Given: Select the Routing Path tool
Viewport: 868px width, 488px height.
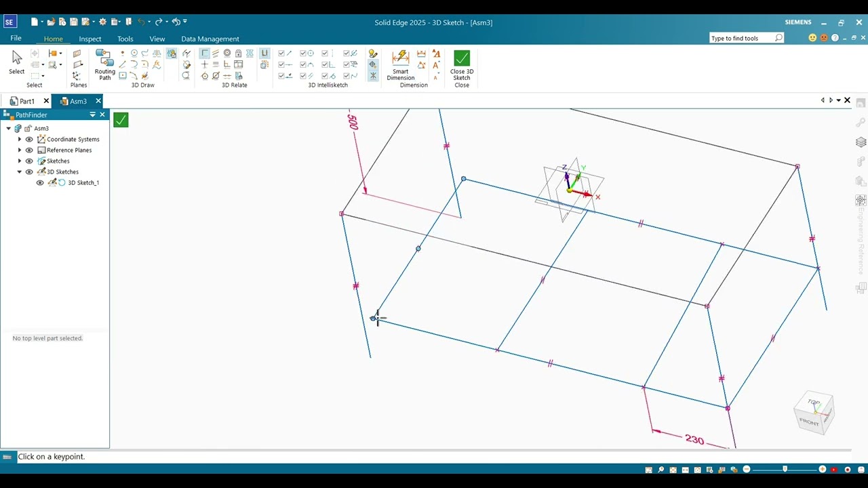Looking at the screenshot, I should pos(105,64).
